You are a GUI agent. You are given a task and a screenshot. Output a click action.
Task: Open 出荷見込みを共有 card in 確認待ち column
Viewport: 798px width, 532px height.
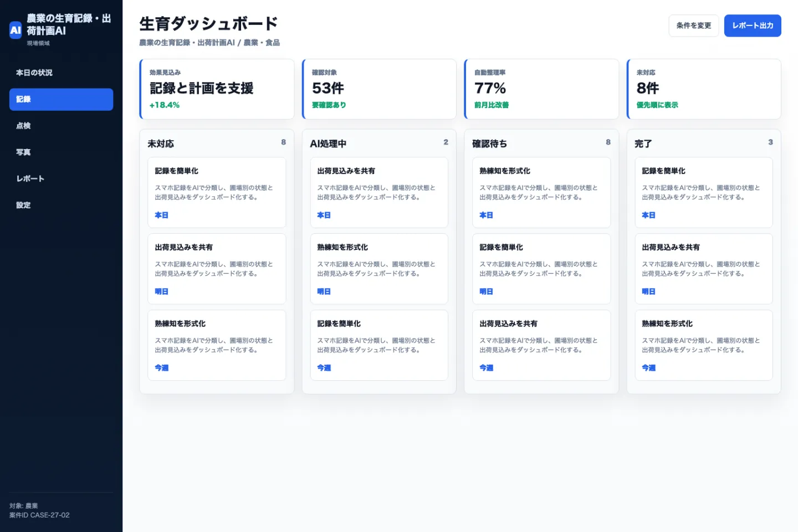[x=541, y=345]
